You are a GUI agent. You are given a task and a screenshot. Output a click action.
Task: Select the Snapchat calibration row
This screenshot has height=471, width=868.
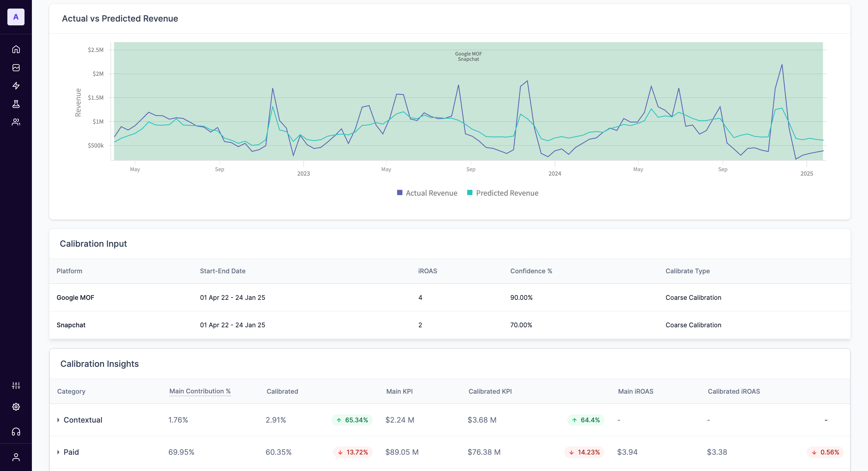coord(71,325)
